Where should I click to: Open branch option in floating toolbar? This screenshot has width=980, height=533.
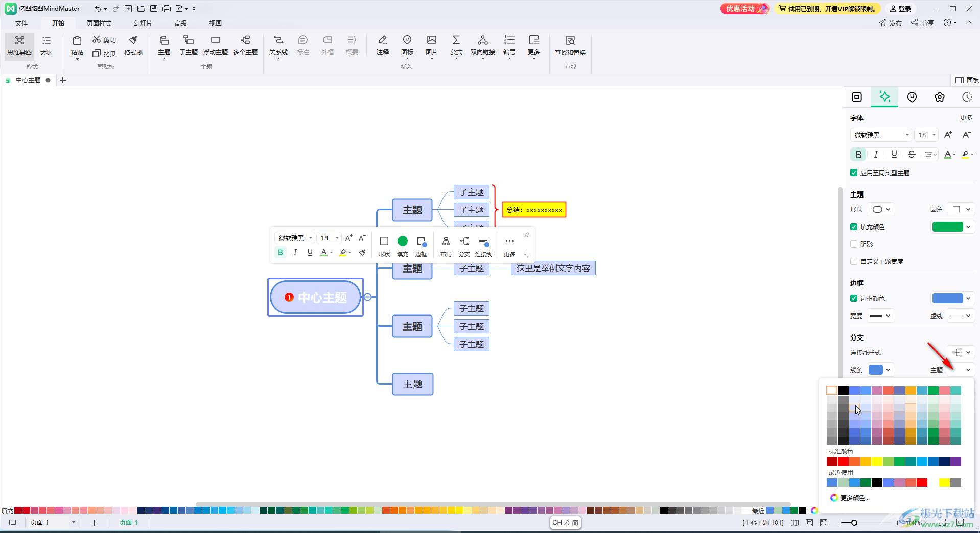pyautogui.click(x=464, y=246)
